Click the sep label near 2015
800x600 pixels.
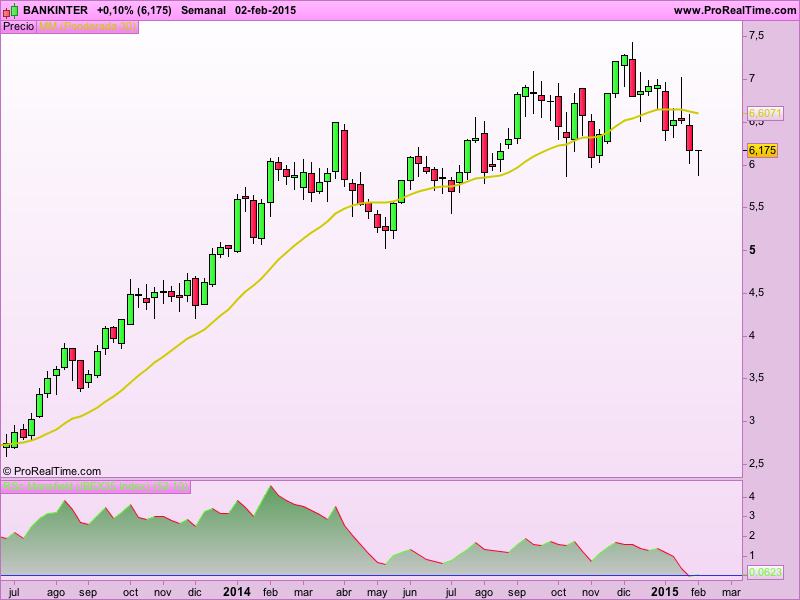click(517, 593)
